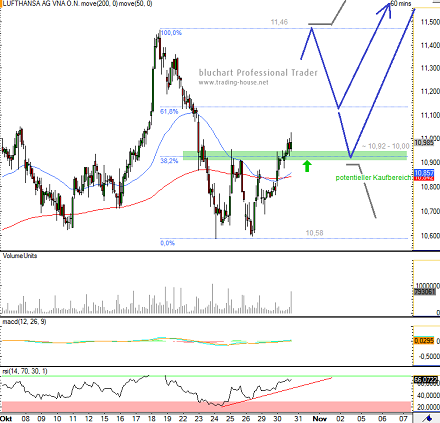
Task: Click the Volume Units panel label
Action: point(20,256)
